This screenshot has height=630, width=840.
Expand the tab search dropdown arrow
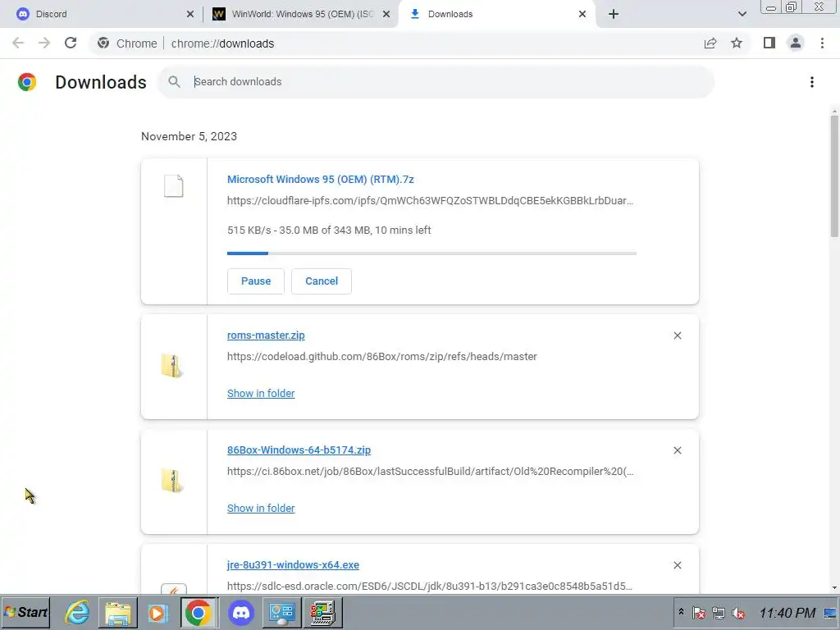point(742,14)
